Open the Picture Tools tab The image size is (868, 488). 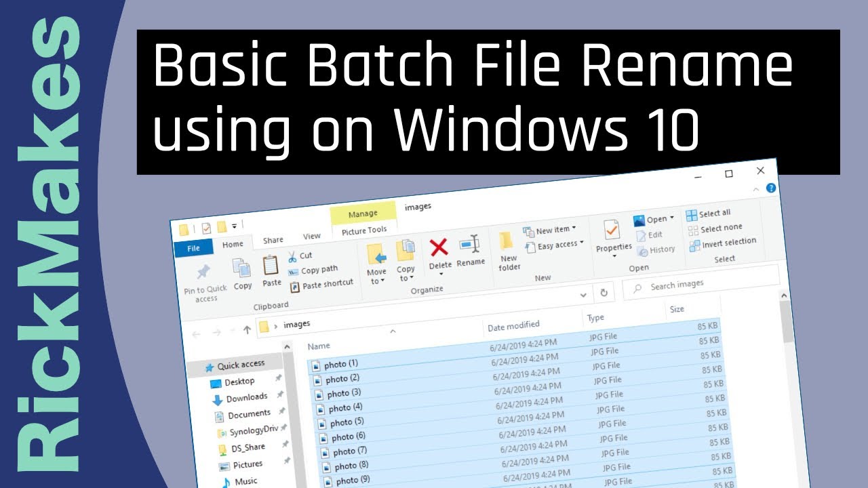pos(364,231)
